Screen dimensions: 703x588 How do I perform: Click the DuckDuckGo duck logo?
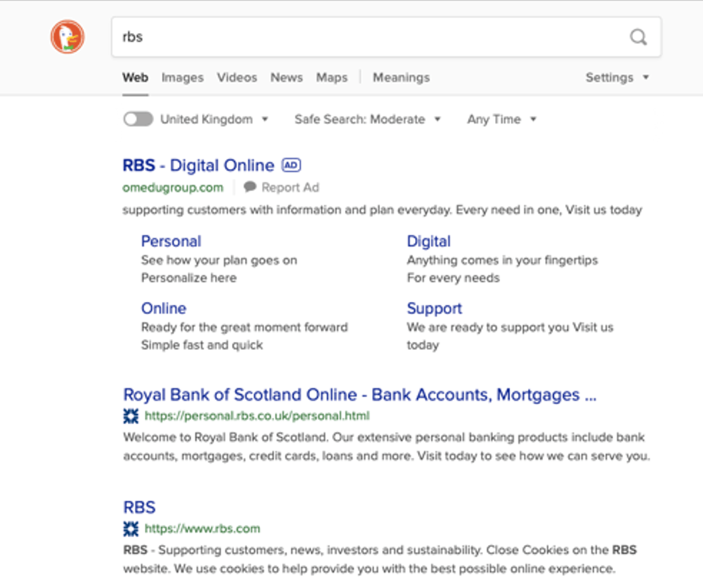(68, 37)
